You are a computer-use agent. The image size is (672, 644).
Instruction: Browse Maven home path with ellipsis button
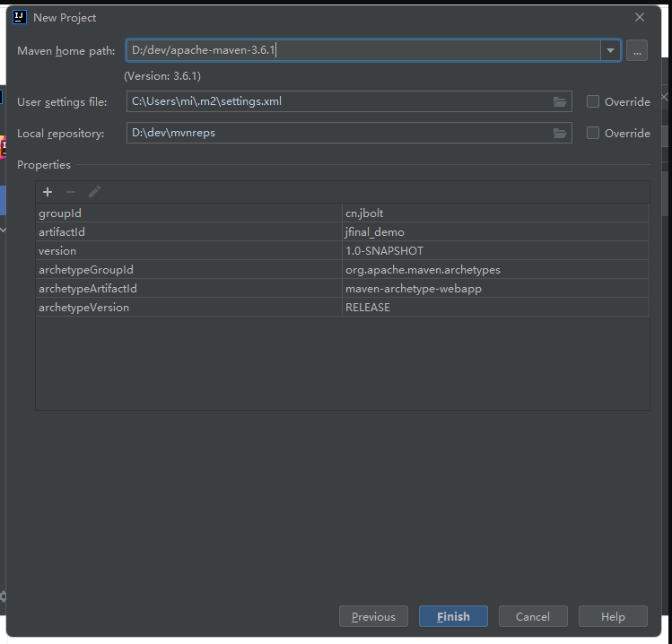click(x=637, y=51)
